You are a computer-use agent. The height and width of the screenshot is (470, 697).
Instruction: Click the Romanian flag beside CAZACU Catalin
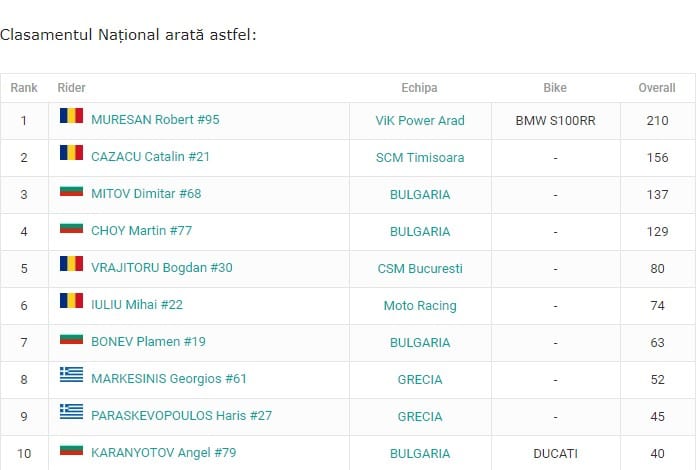[71, 153]
